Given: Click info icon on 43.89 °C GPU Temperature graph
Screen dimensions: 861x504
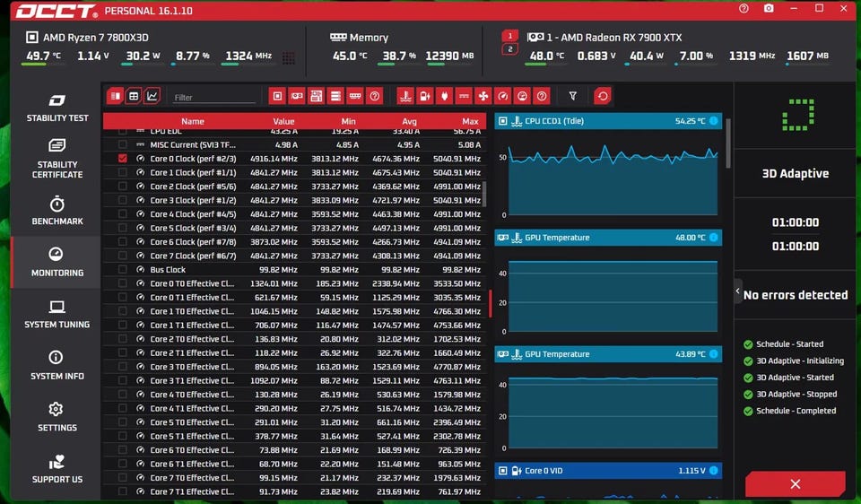Looking at the screenshot, I should point(713,354).
